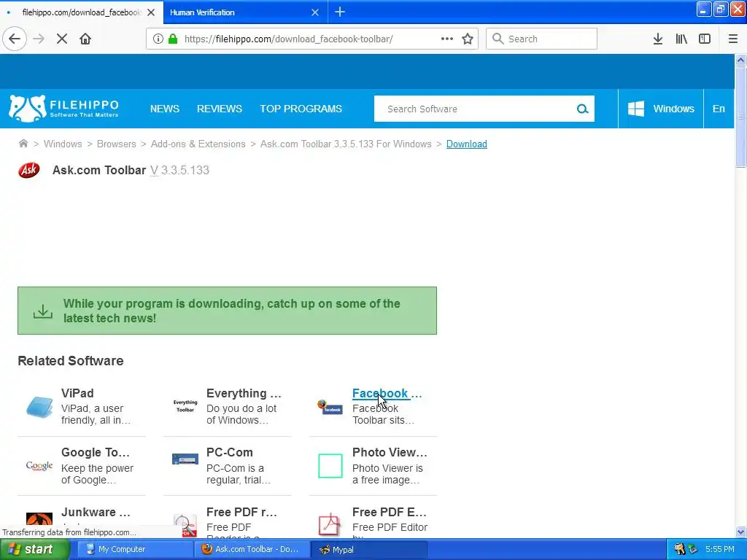Click the Photo Viewer green square thumbnail
The height and width of the screenshot is (560, 747).
point(330,466)
